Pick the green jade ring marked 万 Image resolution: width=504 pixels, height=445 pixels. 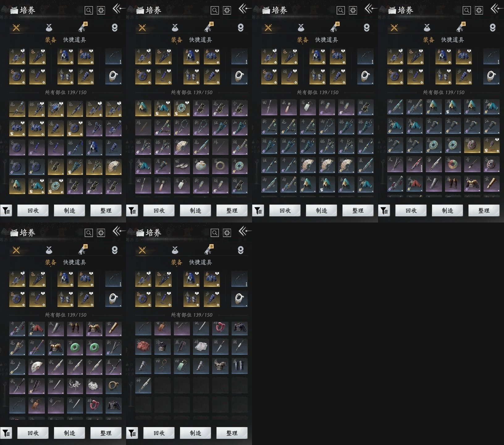[x=75, y=347]
